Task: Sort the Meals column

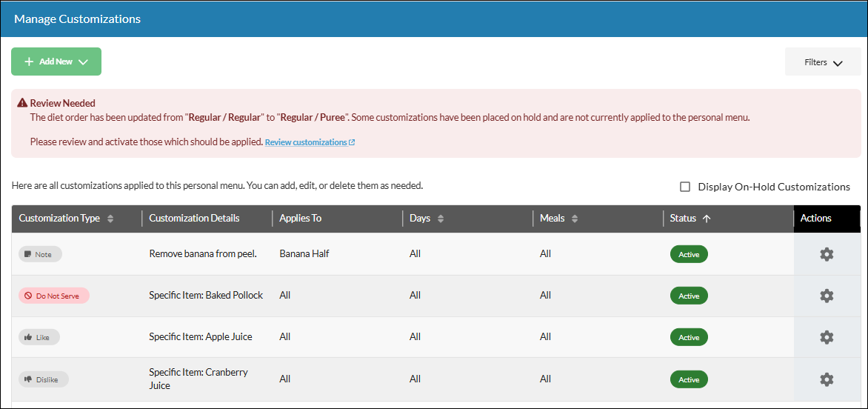Action: click(x=575, y=219)
